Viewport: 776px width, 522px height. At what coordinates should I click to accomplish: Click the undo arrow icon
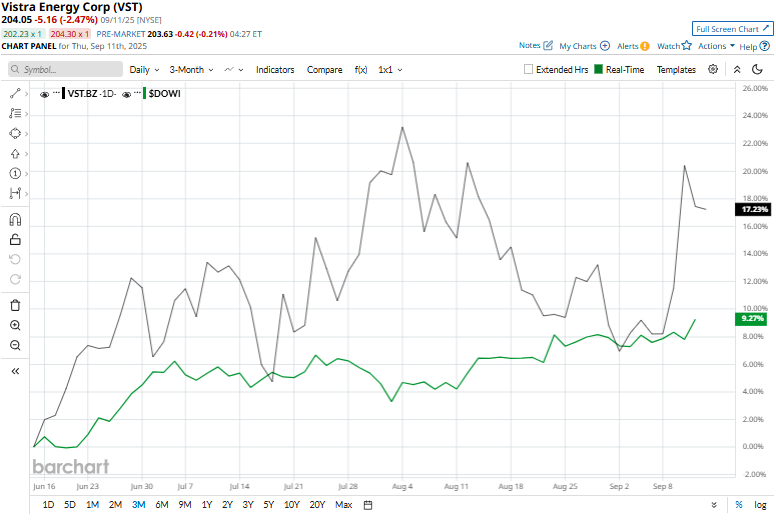(15, 259)
